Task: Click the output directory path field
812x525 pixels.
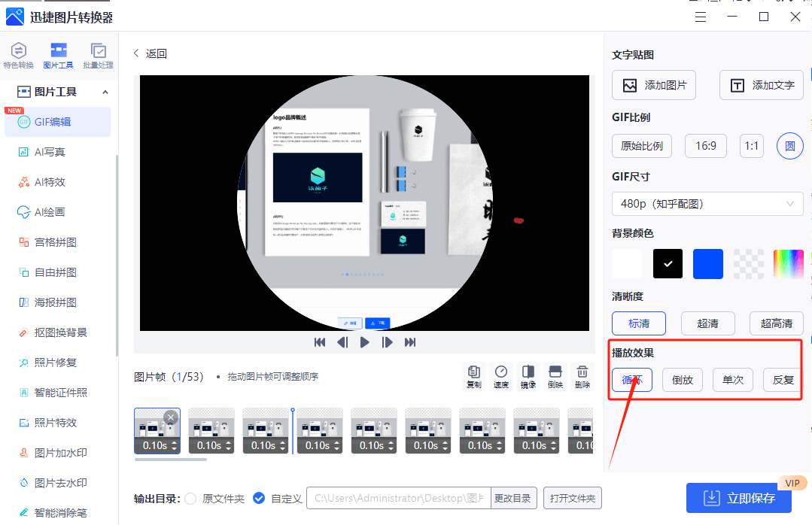Action: pyautogui.click(x=398, y=498)
